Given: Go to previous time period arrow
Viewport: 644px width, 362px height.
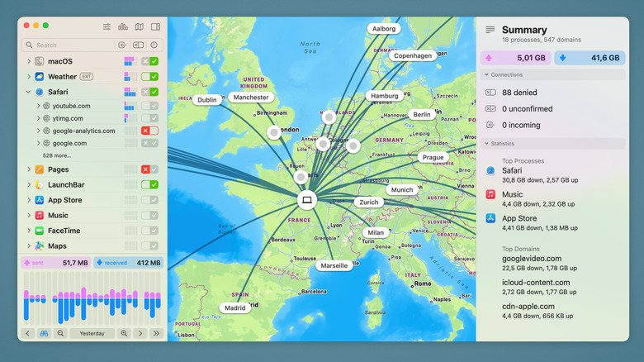Looking at the screenshot, I should pos(27,333).
